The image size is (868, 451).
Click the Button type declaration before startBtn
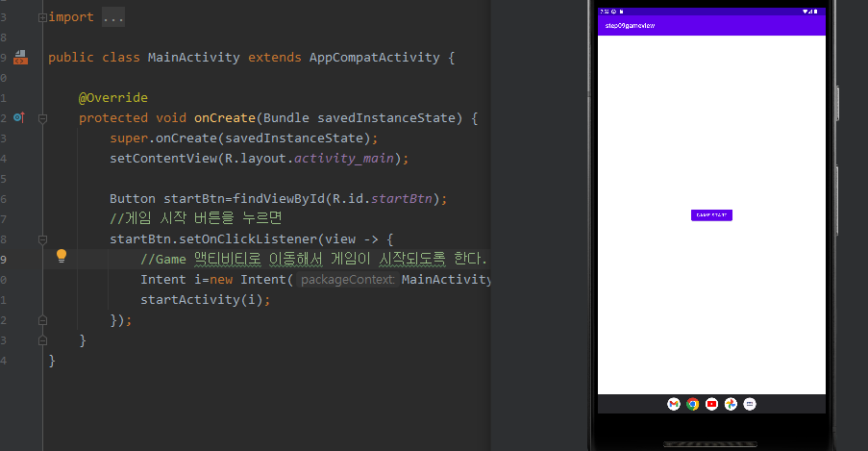coord(133,199)
